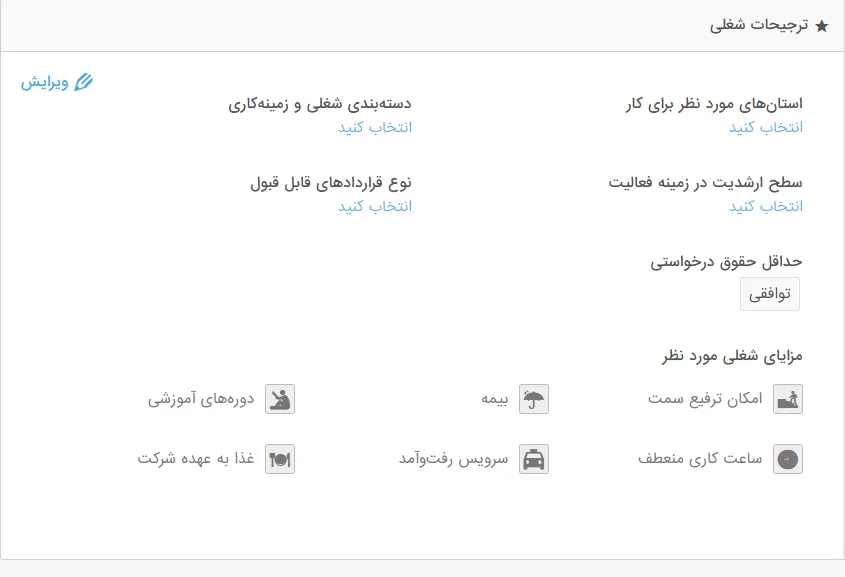
Task: Click the بیمه umbrella icon
Action: pos(534,399)
